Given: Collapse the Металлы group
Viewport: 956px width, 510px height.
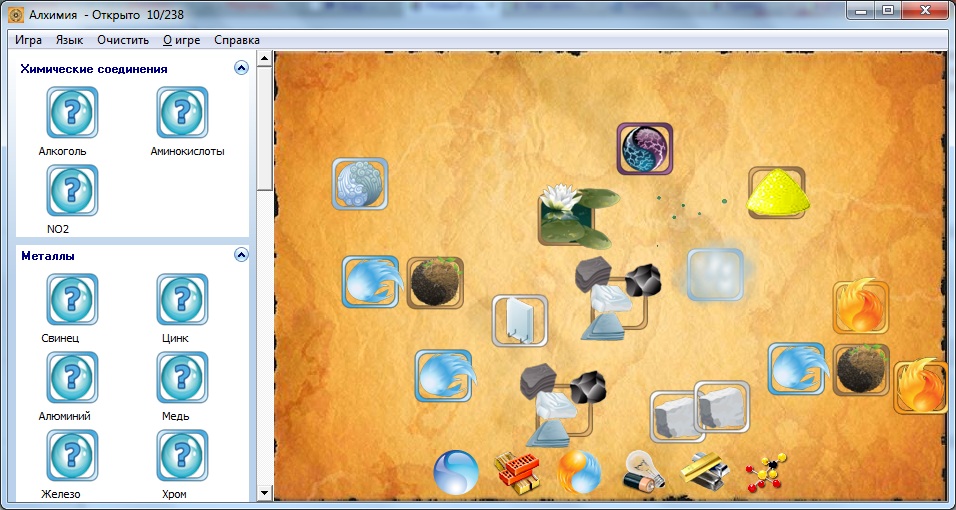Looking at the screenshot, I should point(241,255).
